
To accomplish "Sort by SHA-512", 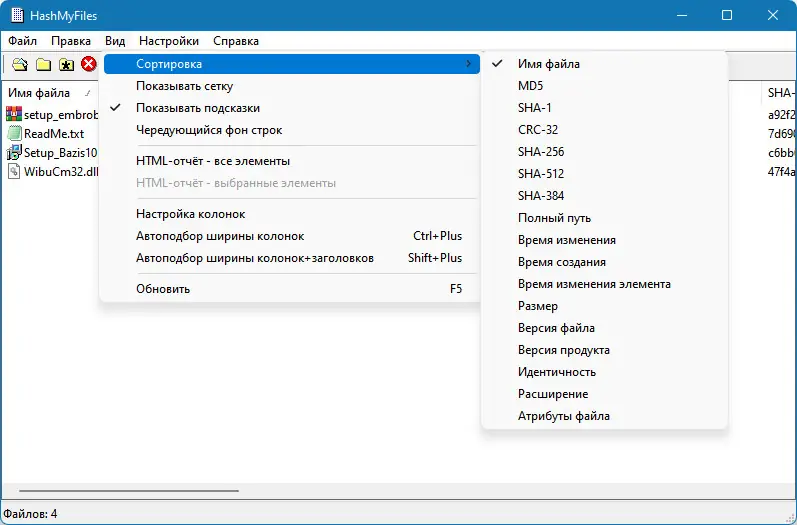I will [604, 174].
